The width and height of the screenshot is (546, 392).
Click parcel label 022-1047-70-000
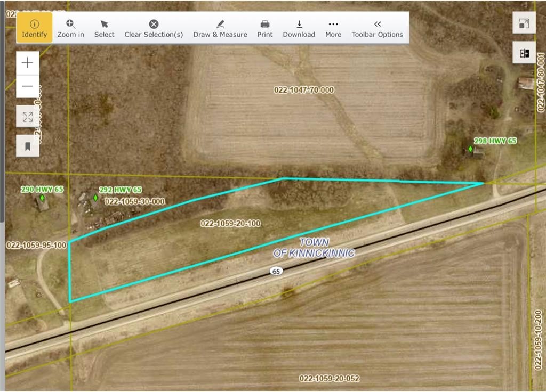click(304, 90)
